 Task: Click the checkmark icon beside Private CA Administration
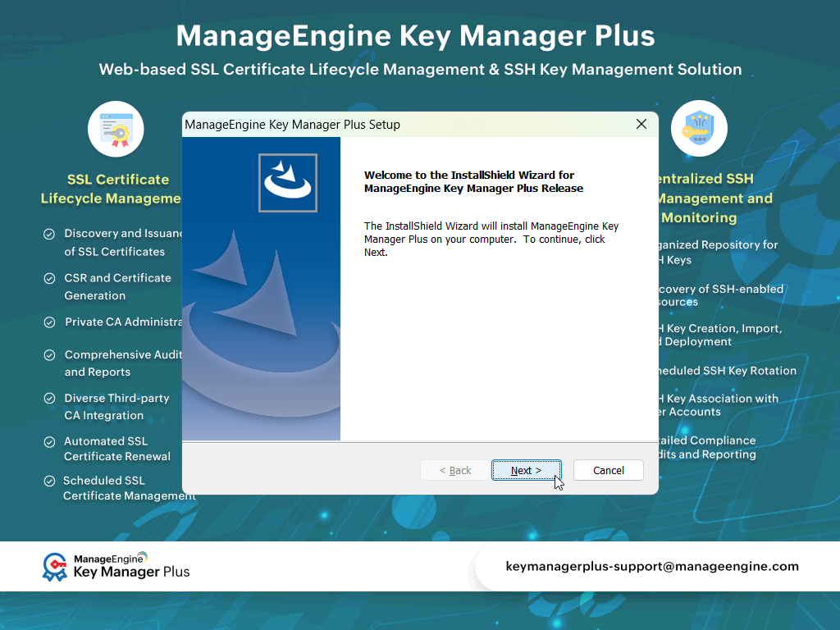[x=49, y=322]
